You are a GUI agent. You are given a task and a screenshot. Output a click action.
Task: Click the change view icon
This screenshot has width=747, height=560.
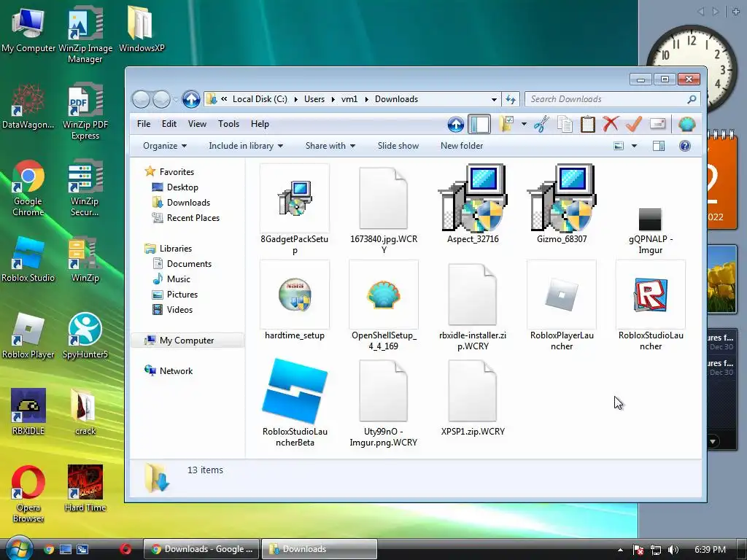click(x=619, y=146)
